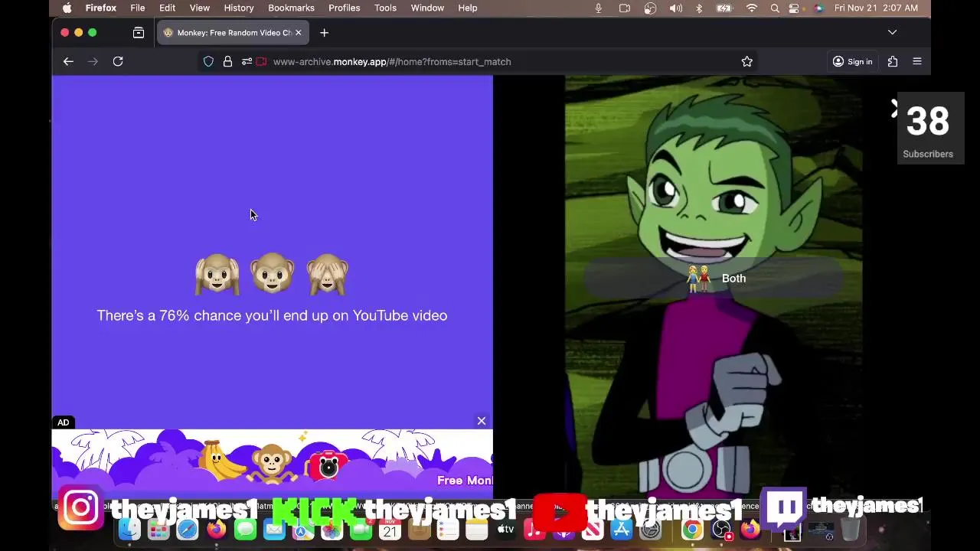Click the Siri icon in menu bar

(x=818, y=8)
